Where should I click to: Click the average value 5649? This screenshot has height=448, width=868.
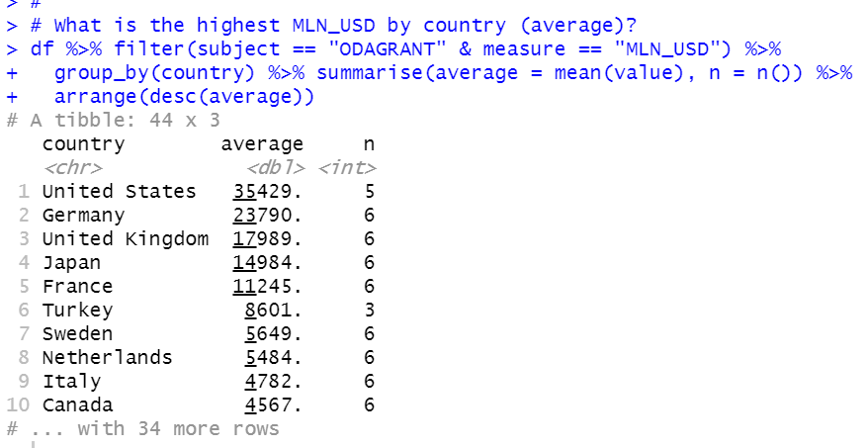coord(274,334)
